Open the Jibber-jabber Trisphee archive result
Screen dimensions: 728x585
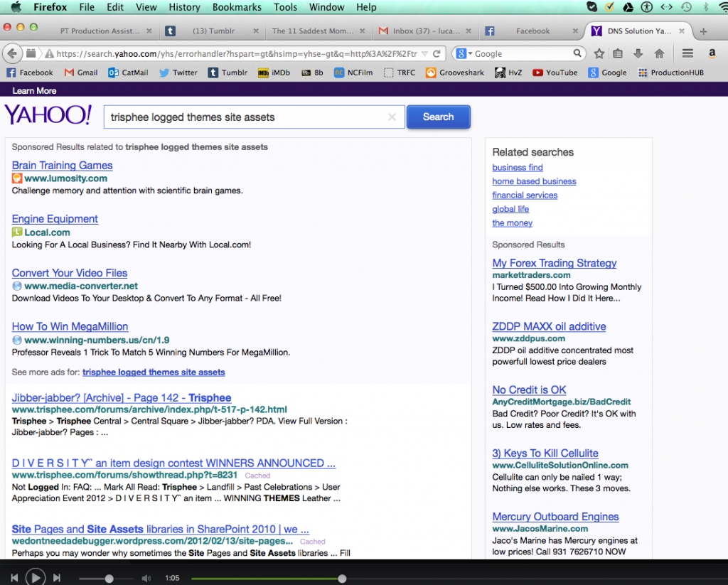[122, 398]
